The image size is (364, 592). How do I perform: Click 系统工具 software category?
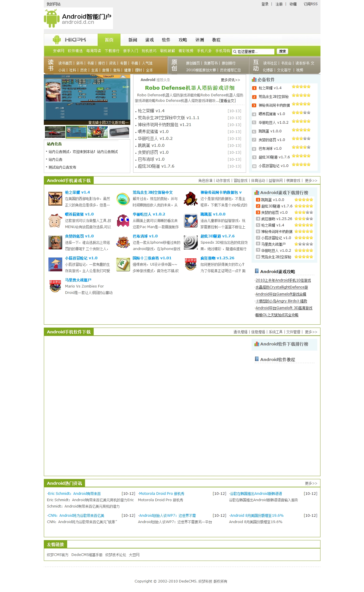(276, 332)
